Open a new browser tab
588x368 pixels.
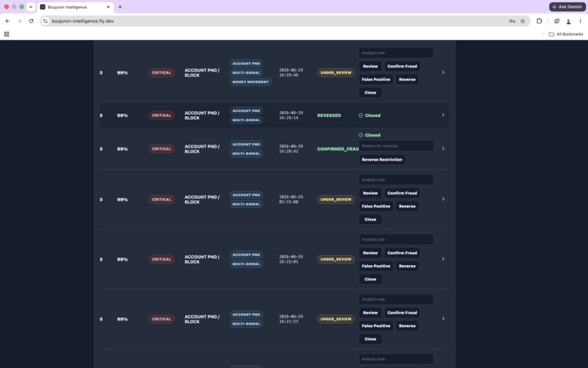click(x=120, y=7)
